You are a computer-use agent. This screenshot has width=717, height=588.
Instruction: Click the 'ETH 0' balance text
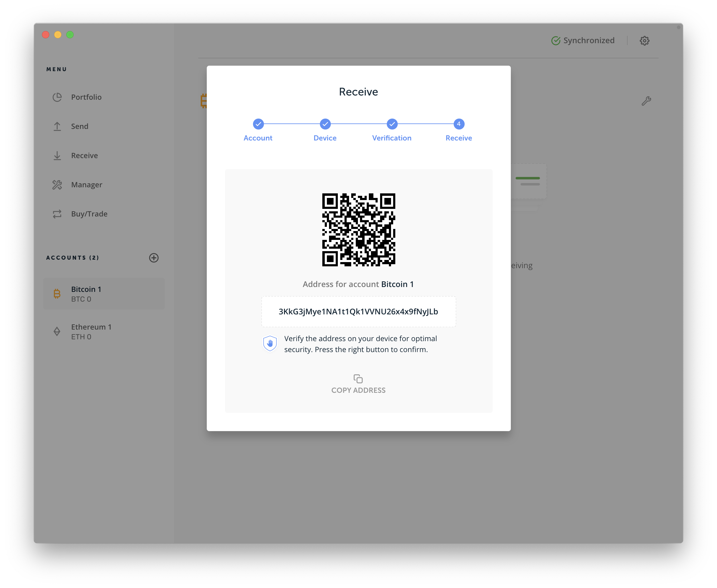pos(81,337)
